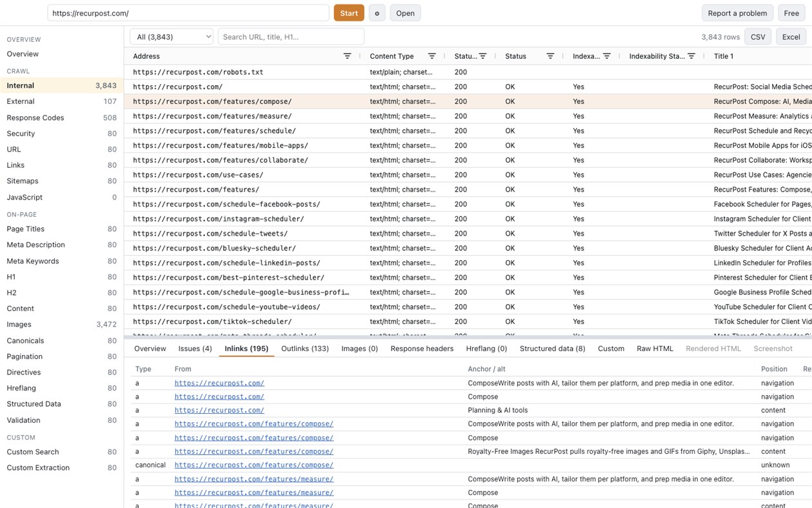Select the Inlinks (195) tab
812x508 pixels.
pos(246,349)
